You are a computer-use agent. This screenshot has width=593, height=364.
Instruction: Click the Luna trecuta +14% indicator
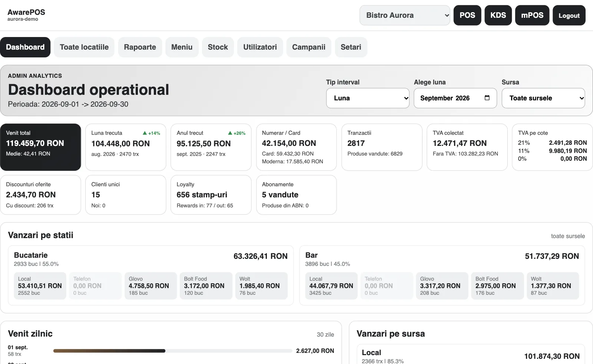[152, 133]
